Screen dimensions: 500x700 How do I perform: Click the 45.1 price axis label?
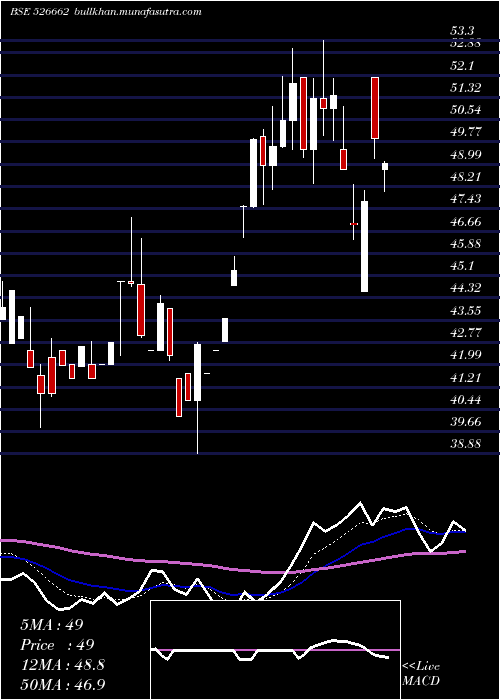coord(462,266)
